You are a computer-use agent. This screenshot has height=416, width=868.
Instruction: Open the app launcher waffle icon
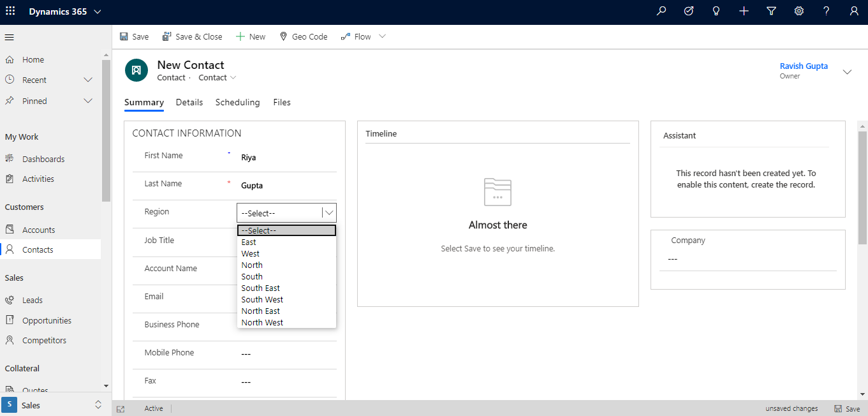pyautogui.click(x=9, y=11)
